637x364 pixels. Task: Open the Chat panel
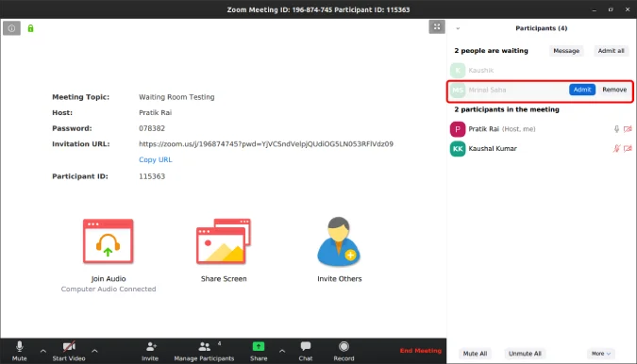[306, 352]
